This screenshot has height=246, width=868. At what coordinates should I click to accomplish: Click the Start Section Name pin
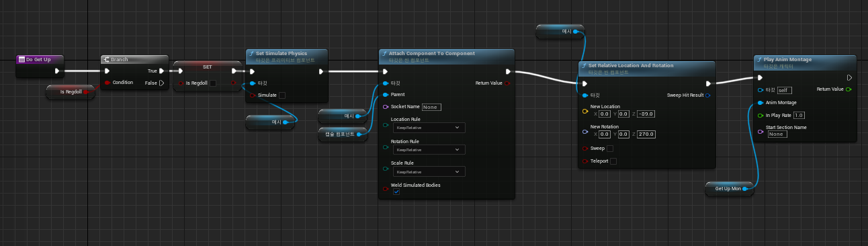tap(760, 132)
